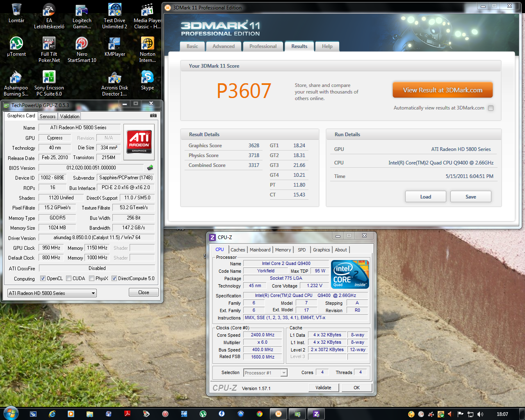525x420 pixels.
Task: Open the About tab in CPU-Z
Action: 341,250
